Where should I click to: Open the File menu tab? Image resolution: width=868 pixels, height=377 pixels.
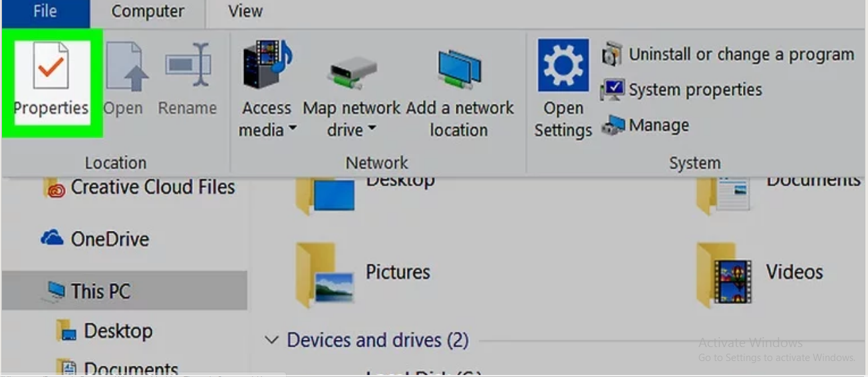click(x=45, y=12)
